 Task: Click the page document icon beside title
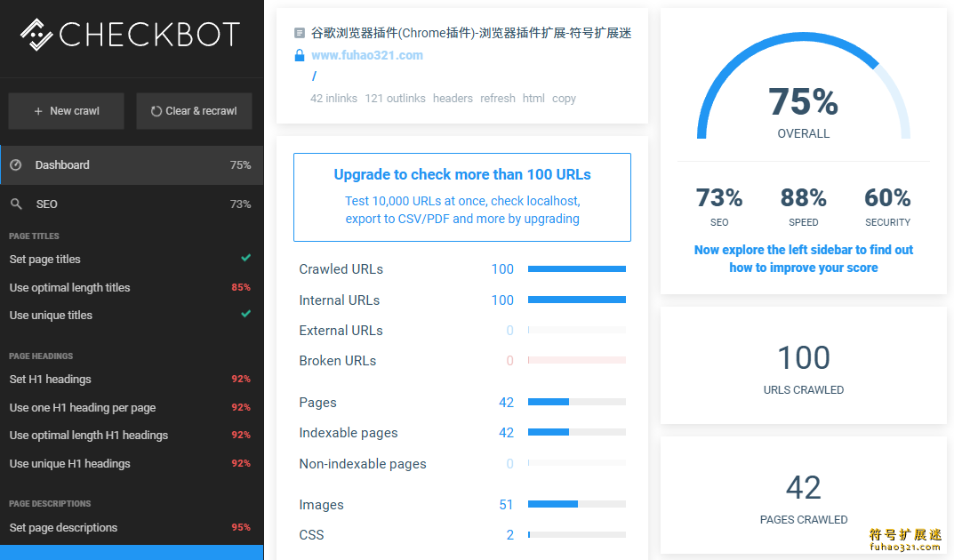(300, 33)
